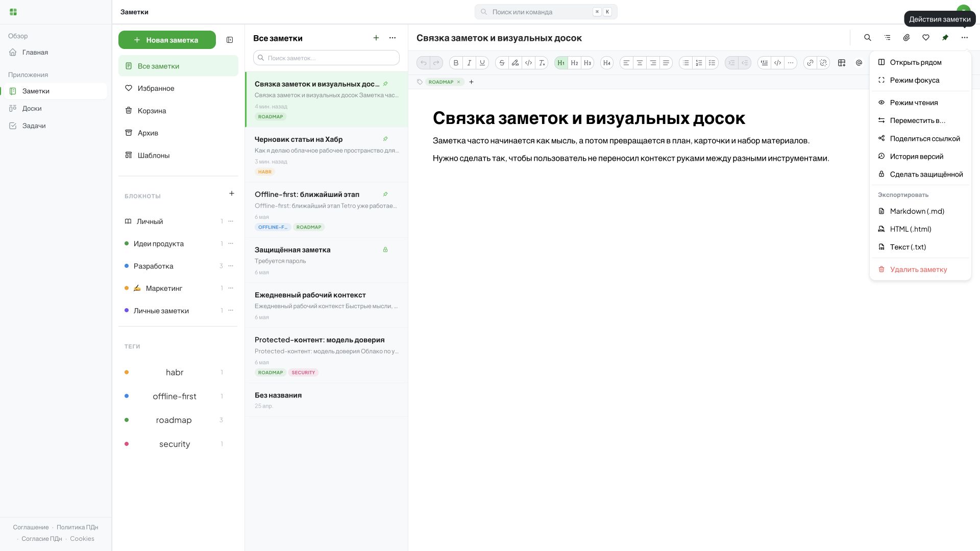Justify the text
The width and height of the screenshot is (980, 551).
click(666, 63)
